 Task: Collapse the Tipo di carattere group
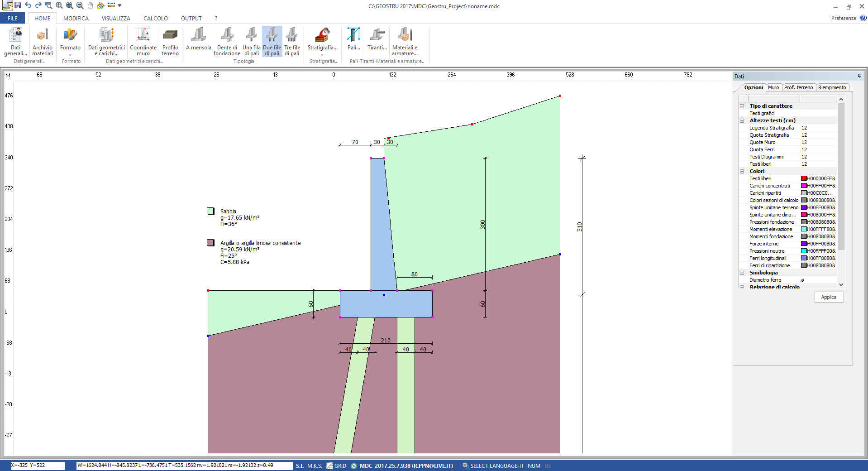[x=742, y=106]
